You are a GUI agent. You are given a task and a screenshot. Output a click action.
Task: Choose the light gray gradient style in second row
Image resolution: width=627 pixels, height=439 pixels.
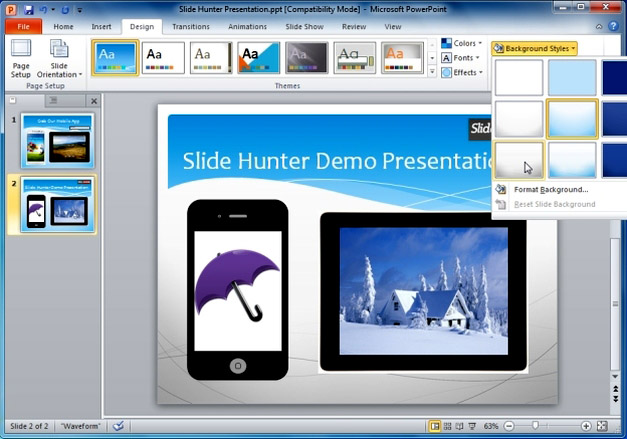pyautogui.click(x=519, y=119)
